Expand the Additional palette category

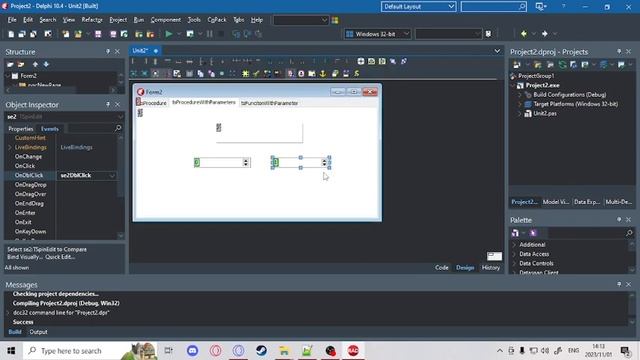point(514,244)
